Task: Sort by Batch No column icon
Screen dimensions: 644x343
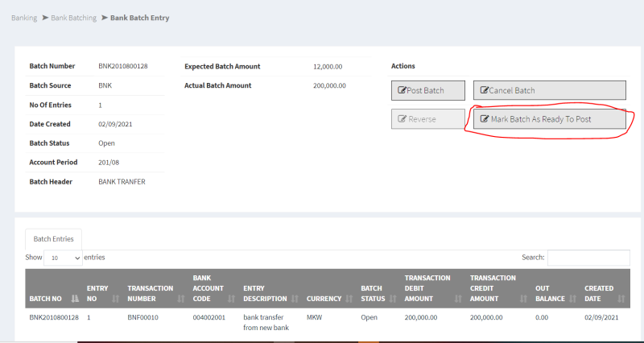Action: pos(76,299)
